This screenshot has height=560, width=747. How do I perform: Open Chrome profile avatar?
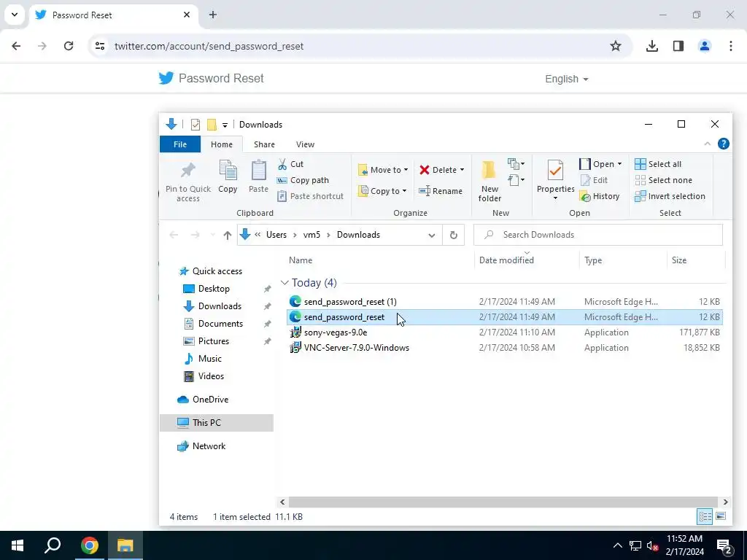click(705, 46)
